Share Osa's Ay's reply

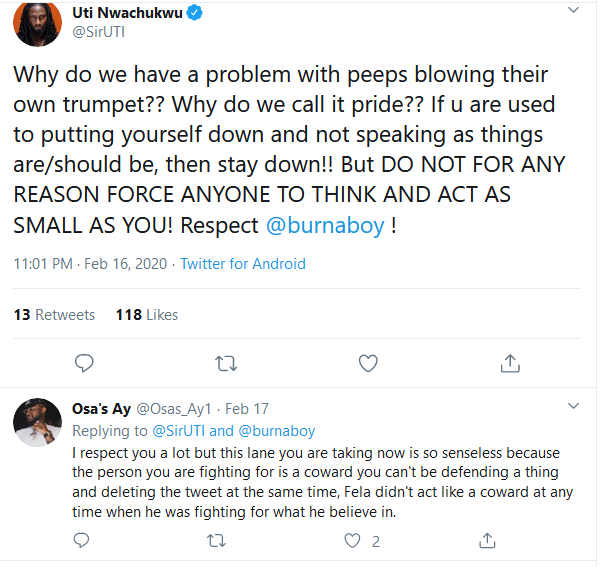(x=487, y=541)
